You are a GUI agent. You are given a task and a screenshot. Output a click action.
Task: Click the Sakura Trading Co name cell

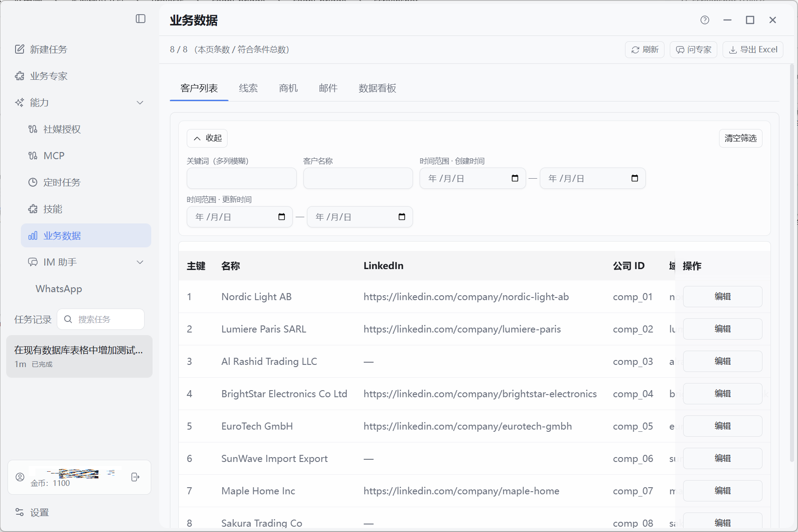262,523
